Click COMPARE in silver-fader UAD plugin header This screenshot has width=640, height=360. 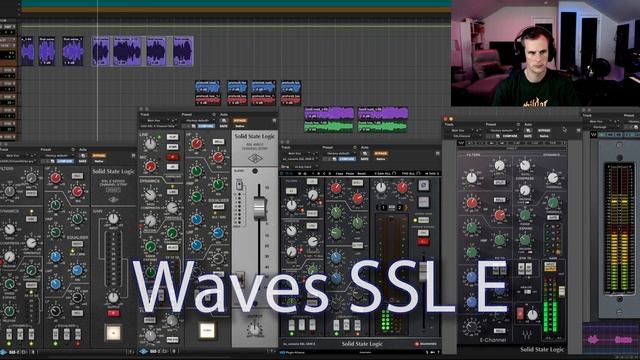206,126
